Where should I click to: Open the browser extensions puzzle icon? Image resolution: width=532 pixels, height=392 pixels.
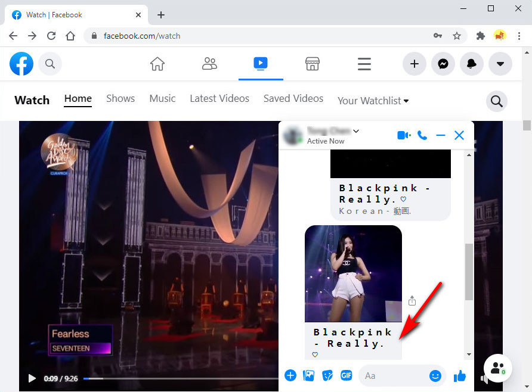coord(481,36)
